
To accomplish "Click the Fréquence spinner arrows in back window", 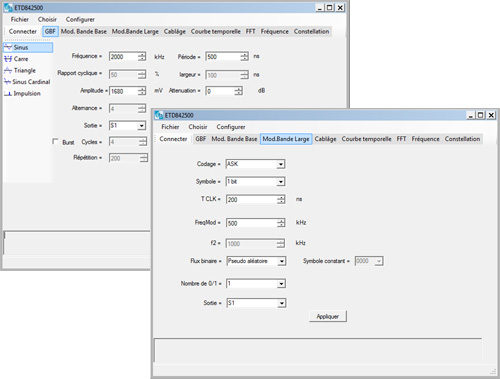I will coord(142,57).
